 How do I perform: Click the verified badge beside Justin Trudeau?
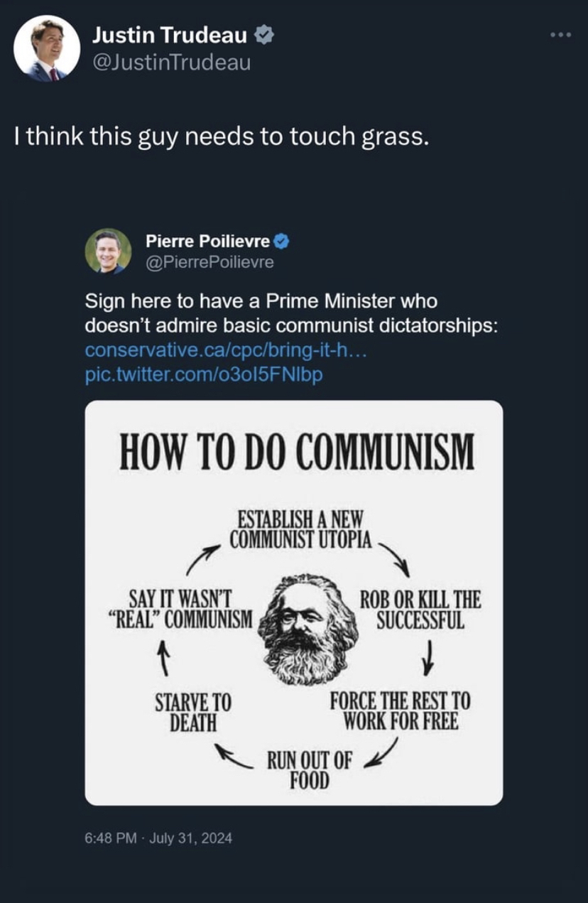click(263, 33)
